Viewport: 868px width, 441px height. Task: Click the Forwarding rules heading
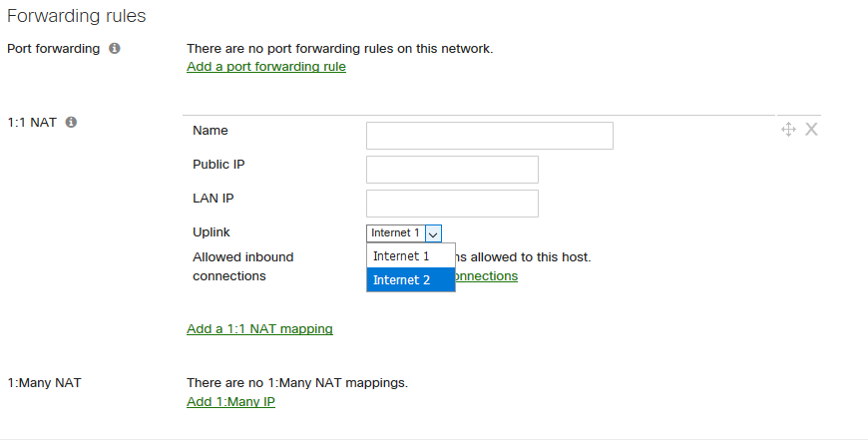point(77,16)
